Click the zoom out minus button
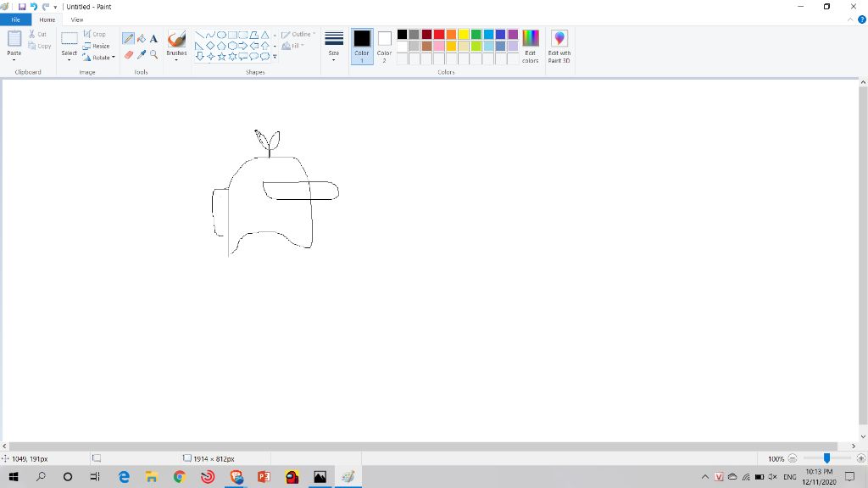This screenshot has width=868, height=488. (x=793, y=458)
